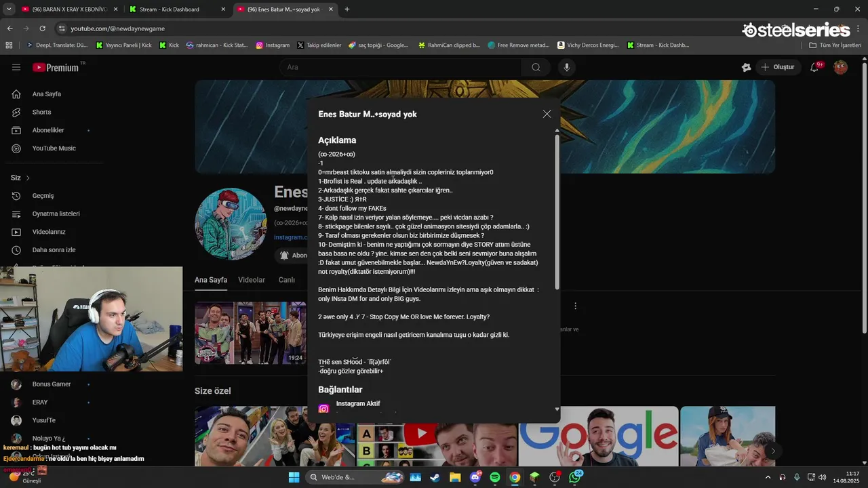The width and height of the screenshot is (868, 488).
Task: Open Videolarınız in the sidebar
Action: coord(49,232)
